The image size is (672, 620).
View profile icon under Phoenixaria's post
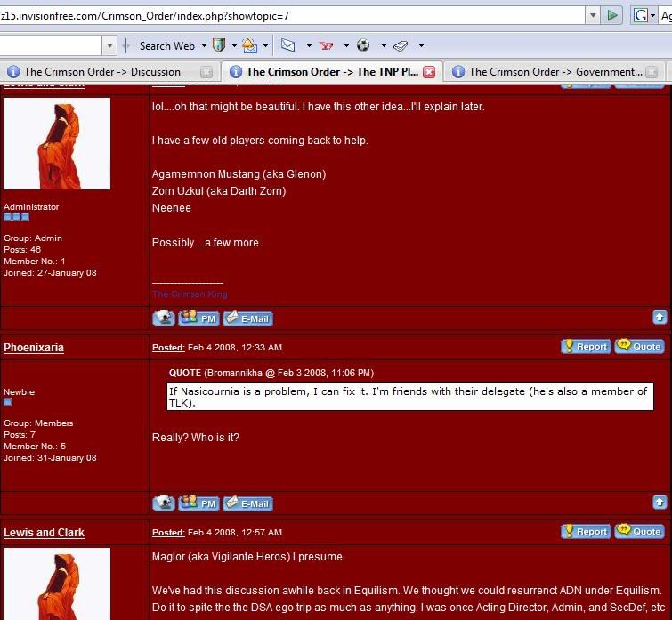(163, 503)
